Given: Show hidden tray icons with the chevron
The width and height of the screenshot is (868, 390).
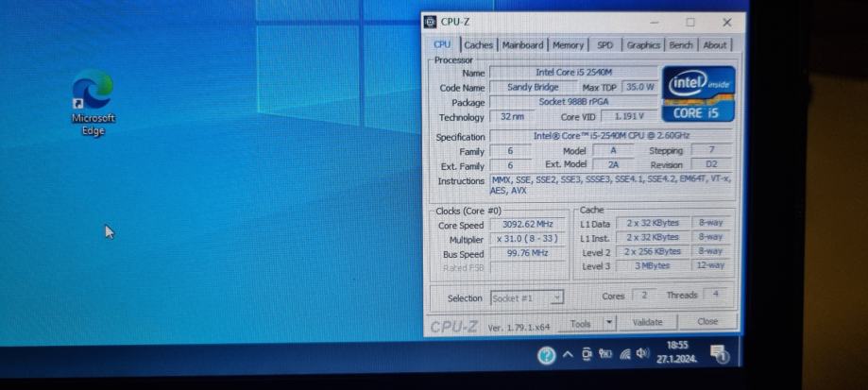Looking at the screenshot, I should point(568,355).
